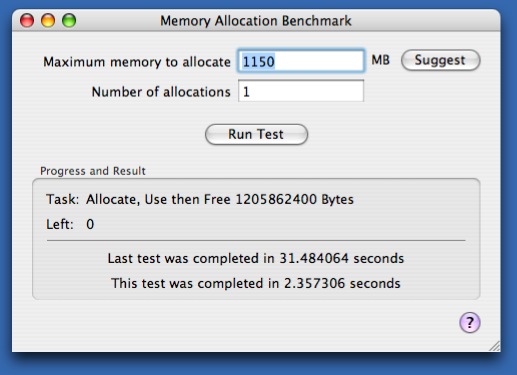Click the Maximum memory to allocate label
This screenshot has height=375, width=517.
(137, 62)
